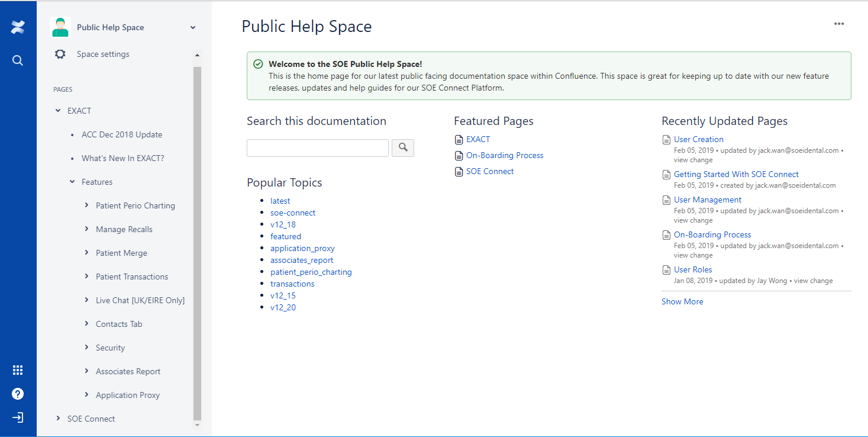Click the Space settings gear icon

coord(60,54)
